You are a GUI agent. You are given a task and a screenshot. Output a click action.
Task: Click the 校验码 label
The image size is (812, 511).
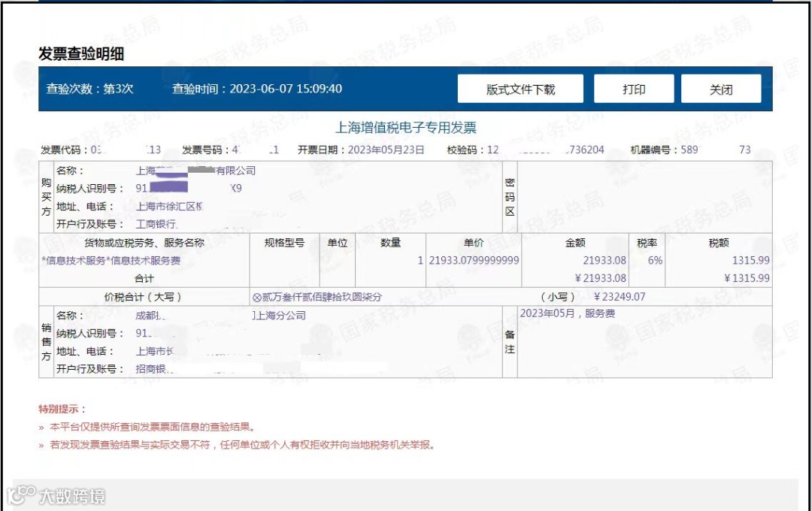tap(463, 150)
